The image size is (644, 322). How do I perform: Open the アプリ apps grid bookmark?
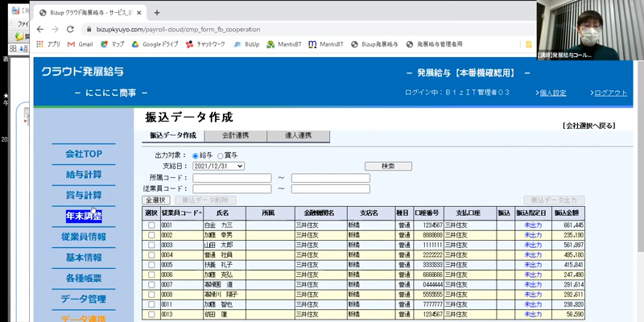coord(48,44)
